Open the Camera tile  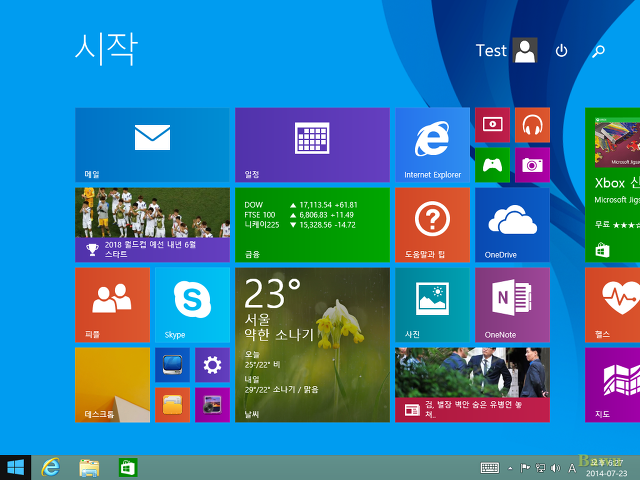pos(532,165)
